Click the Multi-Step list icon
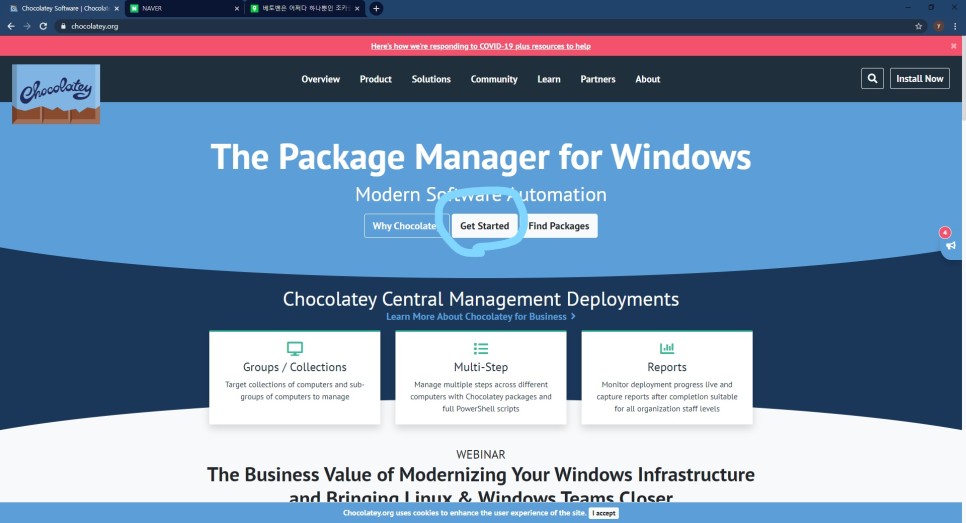 [481, 349]
